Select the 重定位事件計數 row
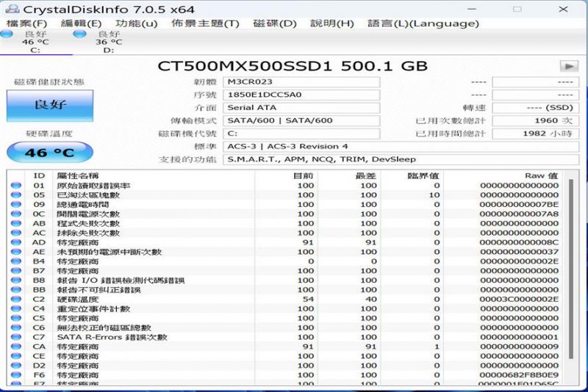This screenshot has width=588, height=392. point(285,308)
